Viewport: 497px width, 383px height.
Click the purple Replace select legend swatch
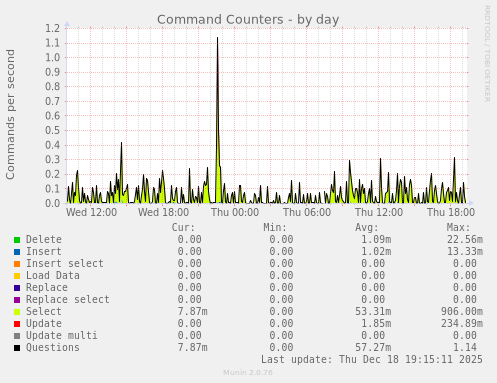(17, 300)
